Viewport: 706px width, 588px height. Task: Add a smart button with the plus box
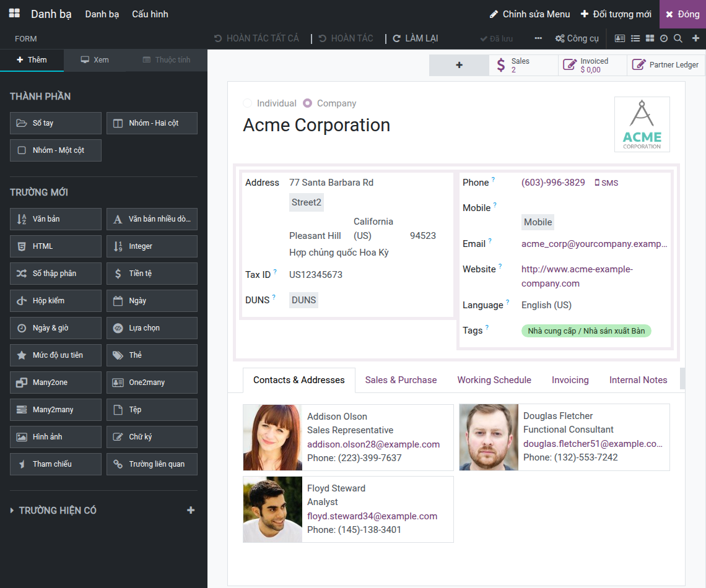tap(459, 65)
